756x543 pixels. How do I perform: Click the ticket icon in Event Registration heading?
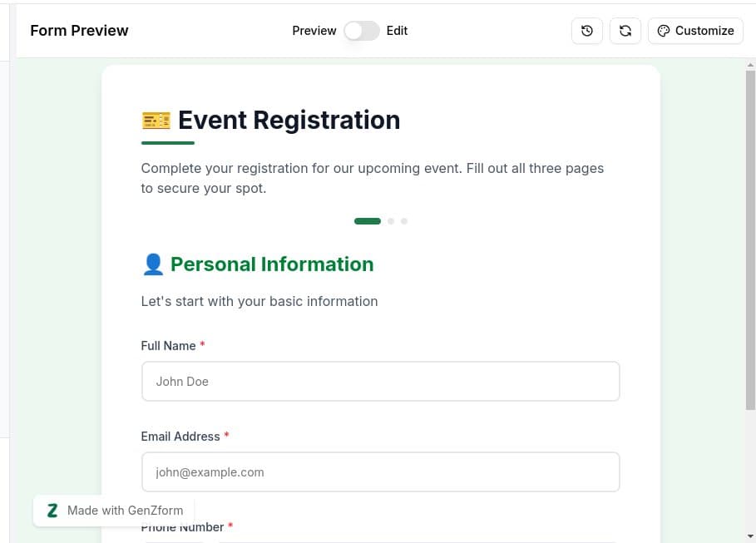pos(156,120)
